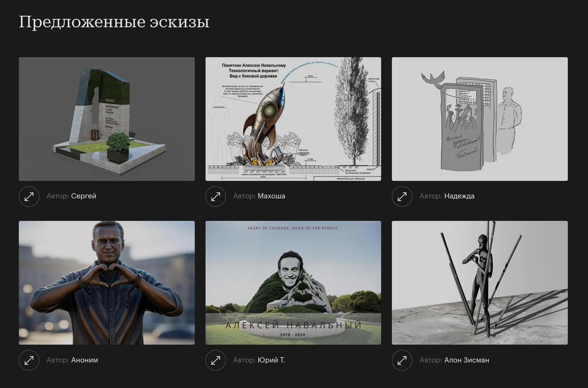The width and height of the screenshot is (588, 388).
Task: Expand the rocket sketch by Махоша
Action: click(216, 196)
